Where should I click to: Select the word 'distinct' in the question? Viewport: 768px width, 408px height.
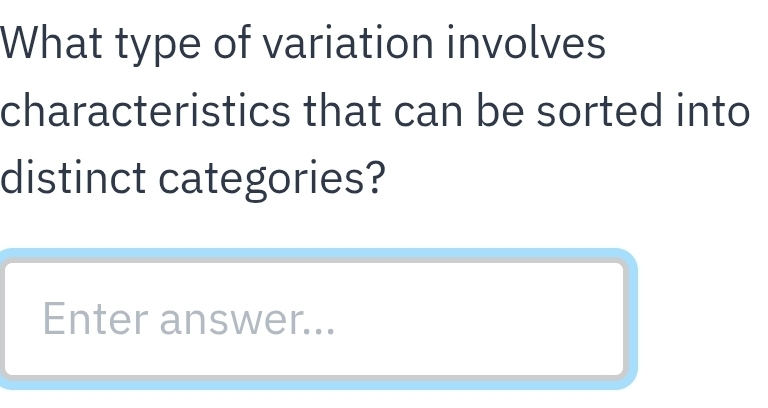point(73,177)
